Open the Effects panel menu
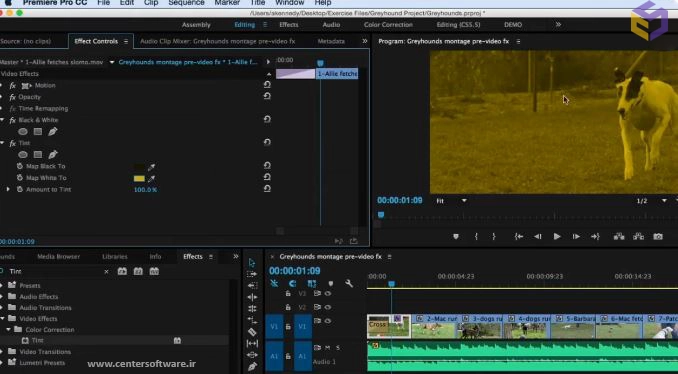678x374 pixels. [x=211, y=257]
